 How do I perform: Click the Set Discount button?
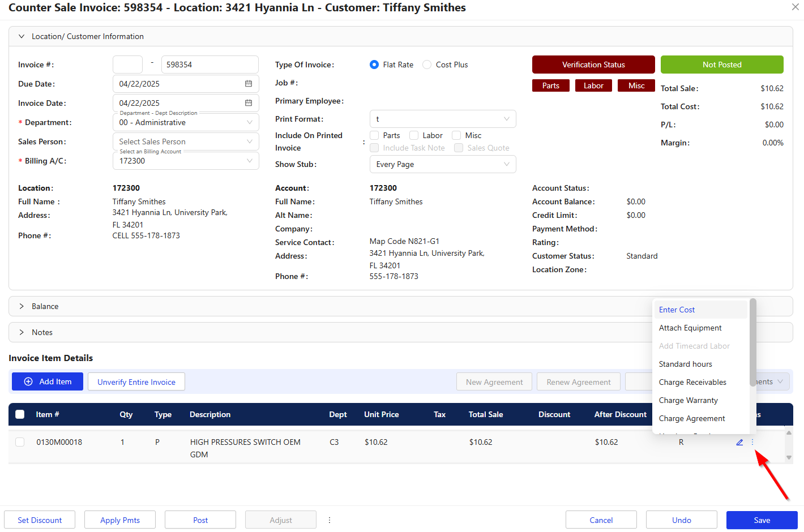[40, 520]
